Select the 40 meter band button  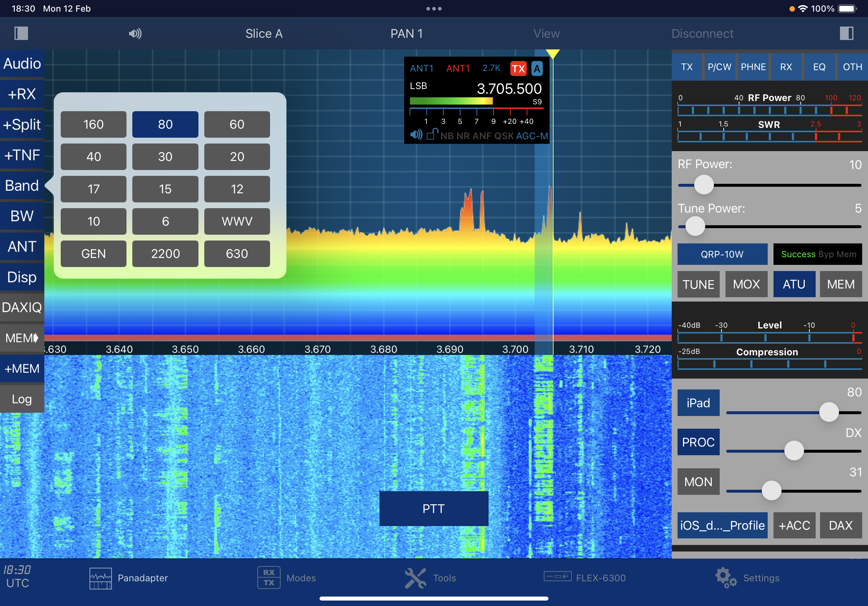(x=93, y=157)
